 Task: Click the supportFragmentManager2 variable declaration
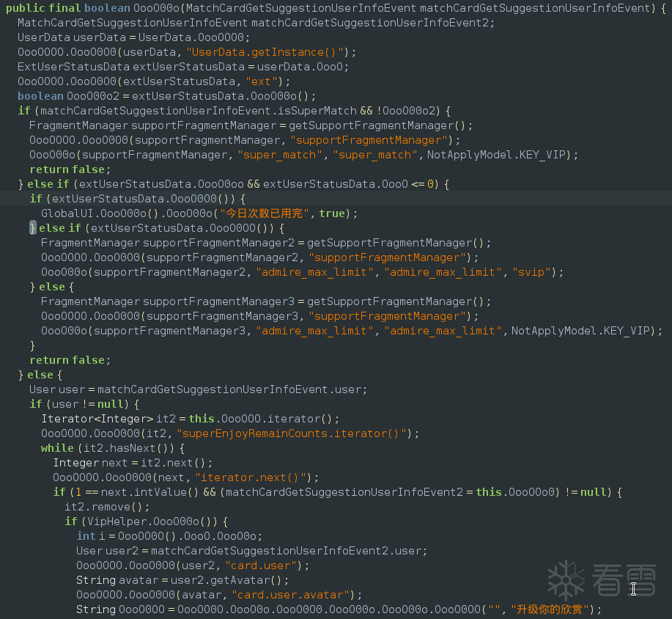(x=219, y=243)
